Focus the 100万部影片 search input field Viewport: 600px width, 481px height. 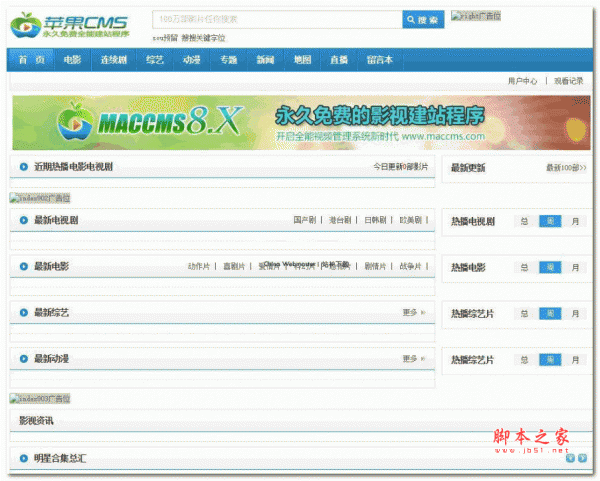point(277,20)
